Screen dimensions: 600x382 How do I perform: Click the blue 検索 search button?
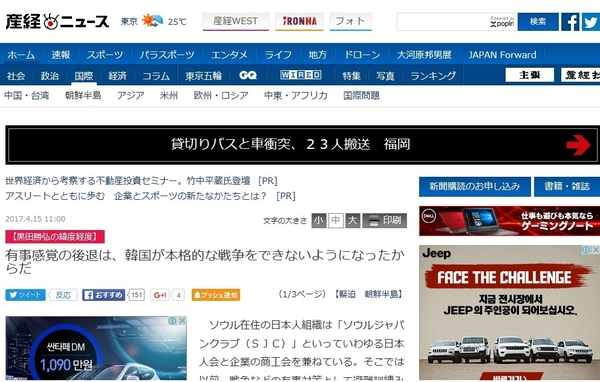(x=538, y=22)
